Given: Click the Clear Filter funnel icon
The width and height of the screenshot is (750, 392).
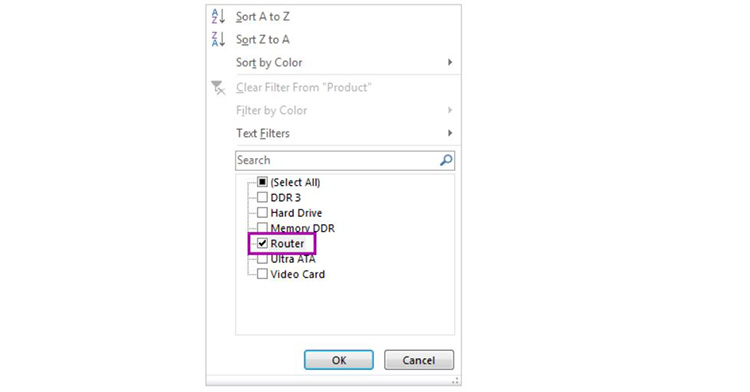Looking at the screenshot, I should [x=218, y=87].
